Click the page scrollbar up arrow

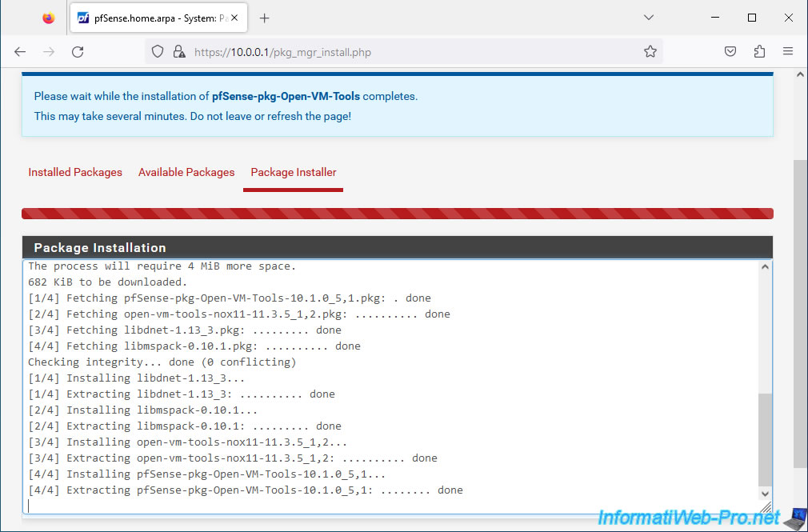800,74
